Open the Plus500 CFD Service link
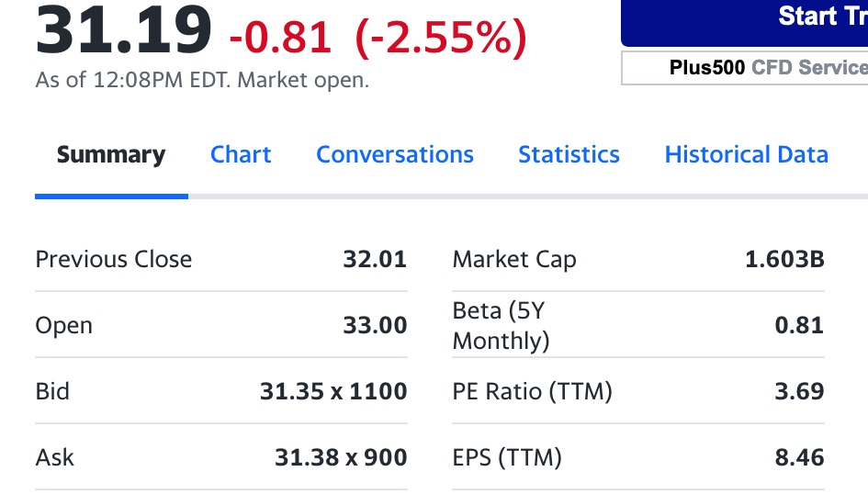Screen dimensions: 868x494 click(x=745, y=68)
